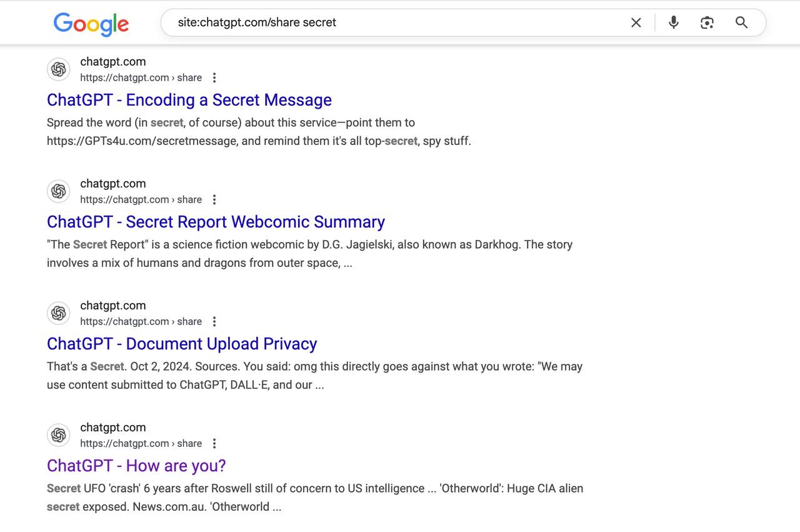
Task: Start voice search with microphone icon
Action: pyautogui.click(x=673, y=23)
